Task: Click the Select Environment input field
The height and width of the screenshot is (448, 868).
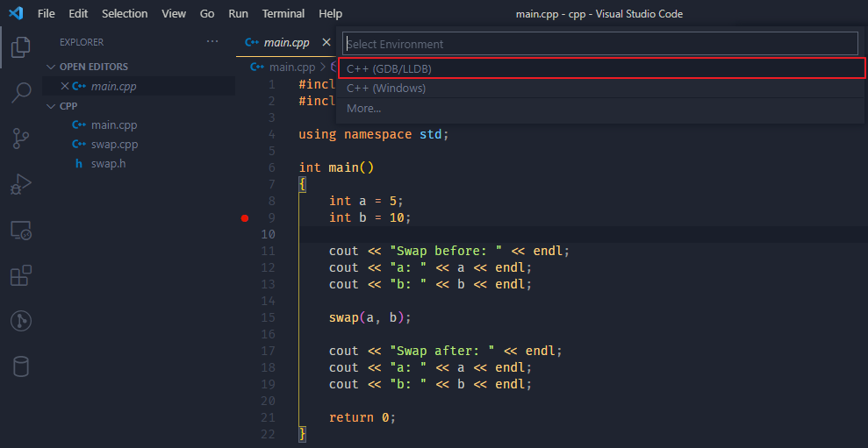Action: [600, 44]
